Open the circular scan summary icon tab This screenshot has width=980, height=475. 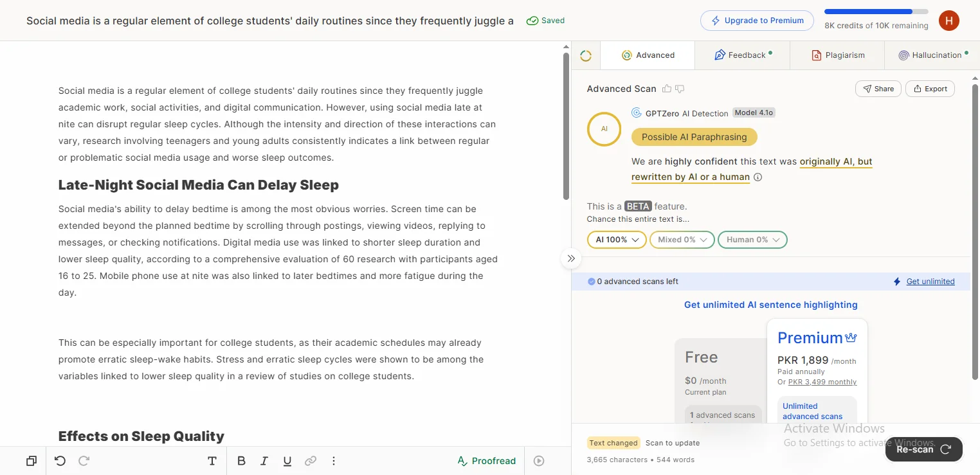pos(586,55)
